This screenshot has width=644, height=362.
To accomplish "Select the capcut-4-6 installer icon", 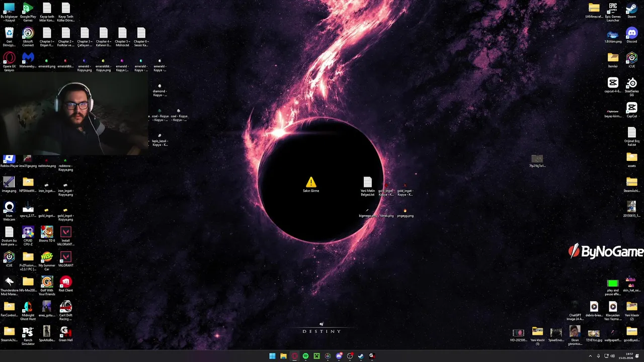I will click(613, 85).
